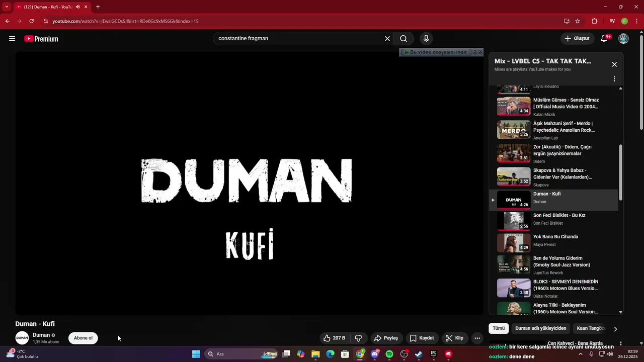
Task: Show hidden system tray icons
Action: (580, 354)
